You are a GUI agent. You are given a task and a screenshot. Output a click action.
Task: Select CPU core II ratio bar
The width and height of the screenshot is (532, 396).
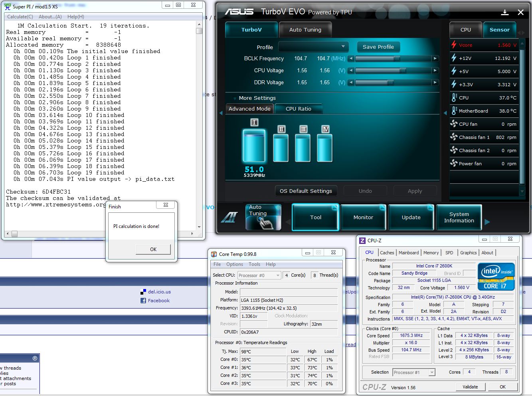point(281,148)
